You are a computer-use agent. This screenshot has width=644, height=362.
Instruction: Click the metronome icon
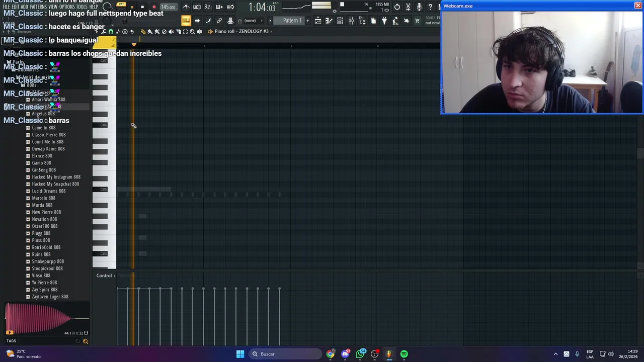[186, 7]
